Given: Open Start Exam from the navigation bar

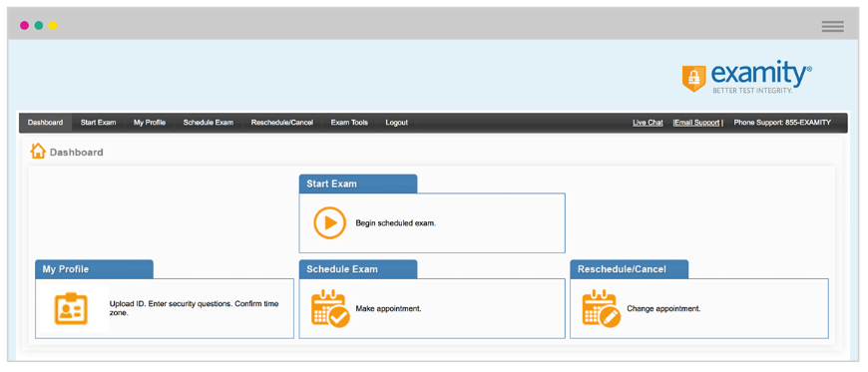Looking at the screenshot, I should coord(98,123).
